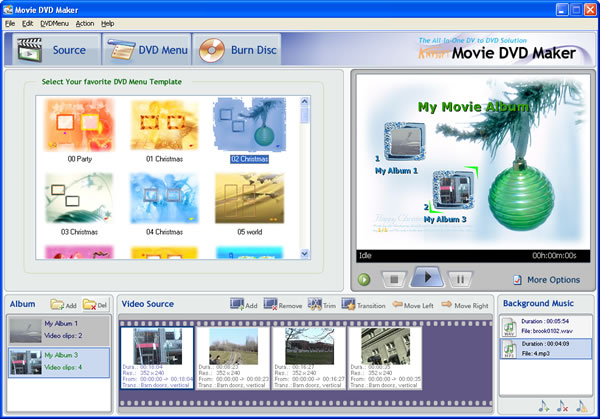Click the WAV file icon
This screenshot has width=600, height=419.
click(509, 327)
